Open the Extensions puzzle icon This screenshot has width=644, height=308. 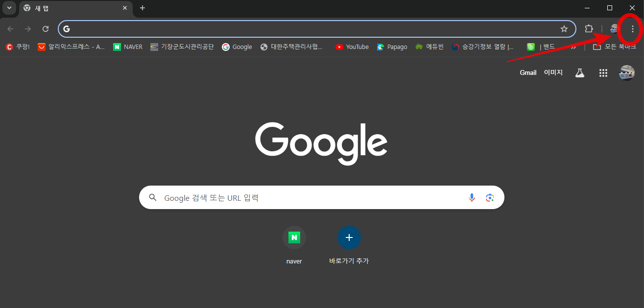tap(589, 29)
